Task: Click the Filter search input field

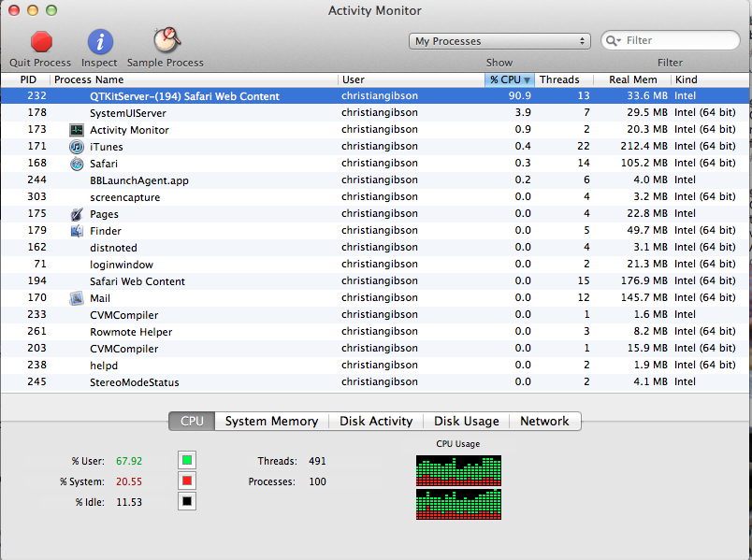Action: coord(670,41)
